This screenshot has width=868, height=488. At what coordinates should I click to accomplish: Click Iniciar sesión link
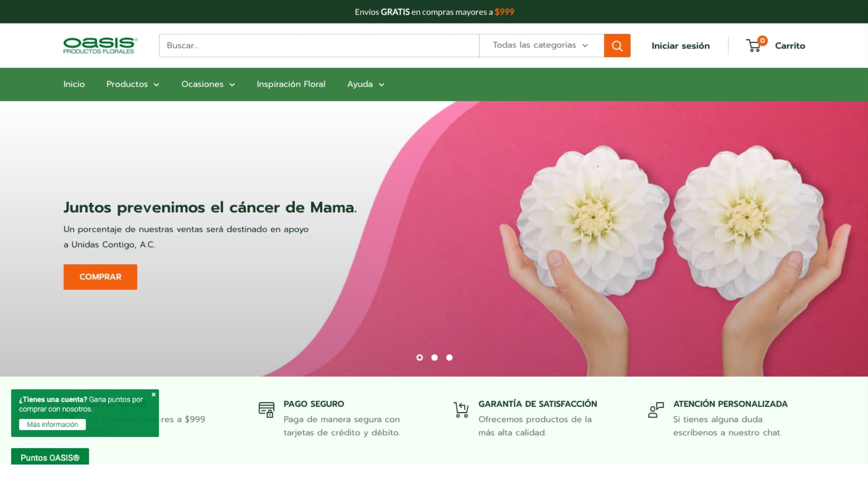click(x=680, y=46)
